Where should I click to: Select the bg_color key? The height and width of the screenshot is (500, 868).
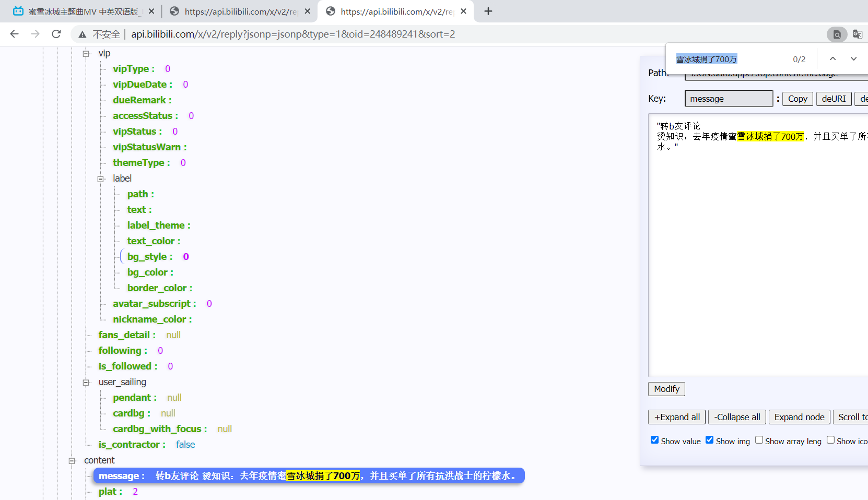pyautogui.click(x=150, y=272)
